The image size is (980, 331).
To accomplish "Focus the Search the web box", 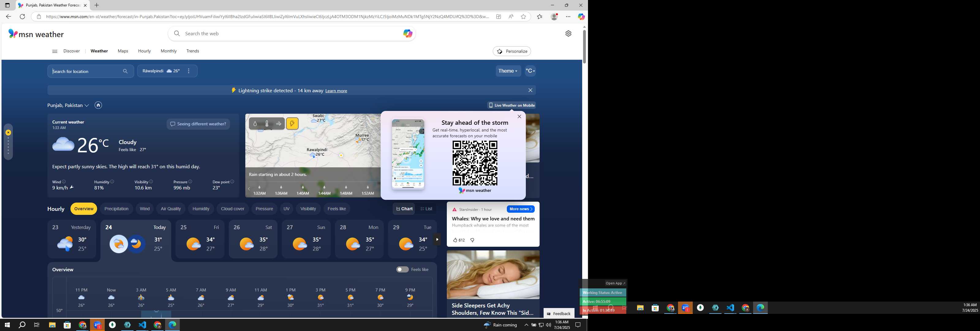I will click(292, 33).
